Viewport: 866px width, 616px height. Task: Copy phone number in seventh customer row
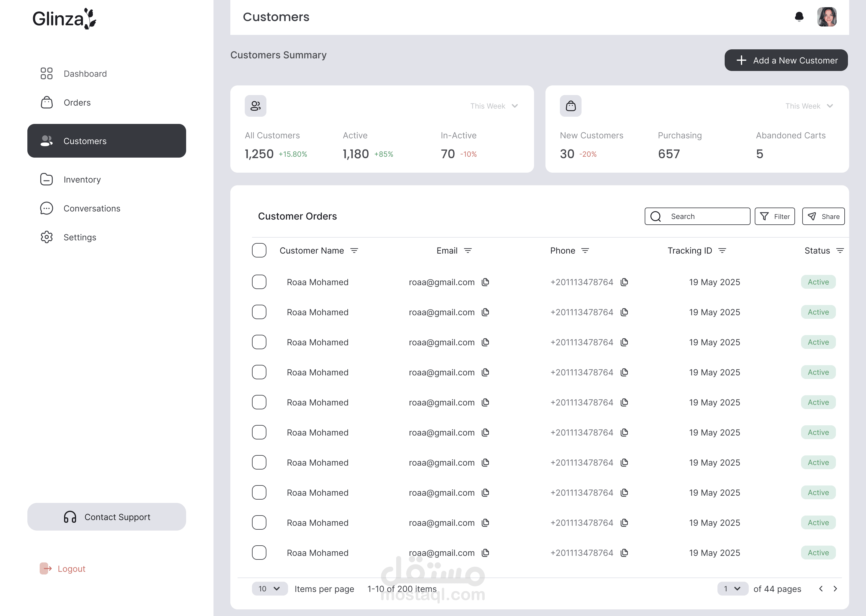[x=624, y=462]
